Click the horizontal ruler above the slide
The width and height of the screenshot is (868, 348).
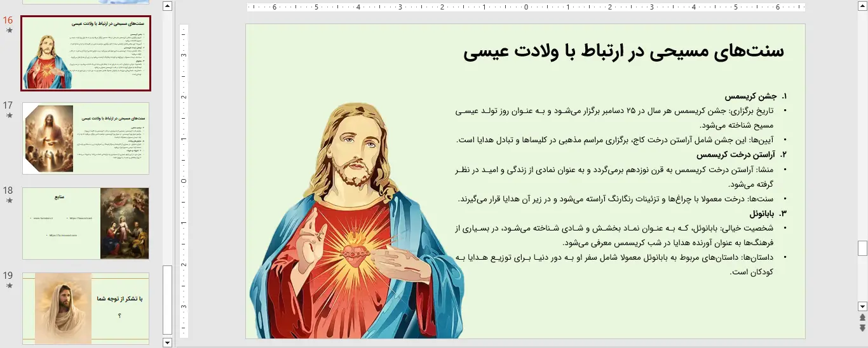click(x=526, y=8)
